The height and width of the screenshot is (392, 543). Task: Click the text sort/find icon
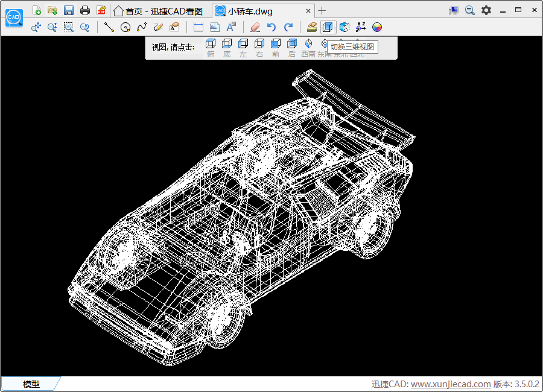[361, 27]
